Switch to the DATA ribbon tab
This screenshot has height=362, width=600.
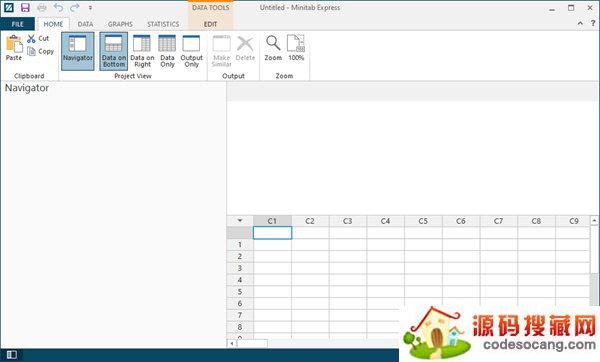tap(85, 24)
